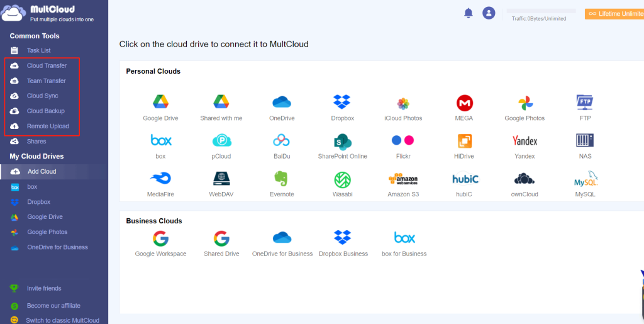This screenshot has width=644, height=324.
Task: Click the Lifetime Unlimited upgrade button
Action: (614, 14)
